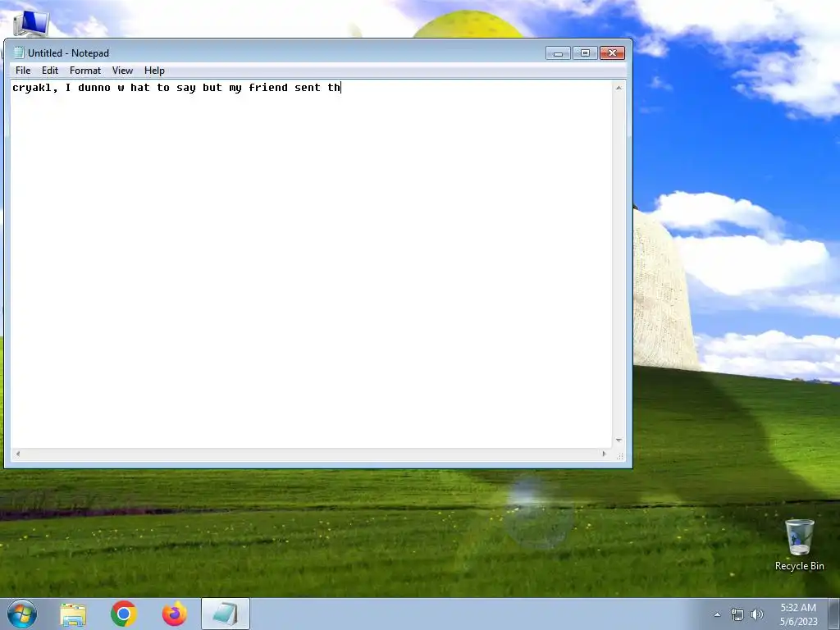Show hidden tray icons arrow

717,614
